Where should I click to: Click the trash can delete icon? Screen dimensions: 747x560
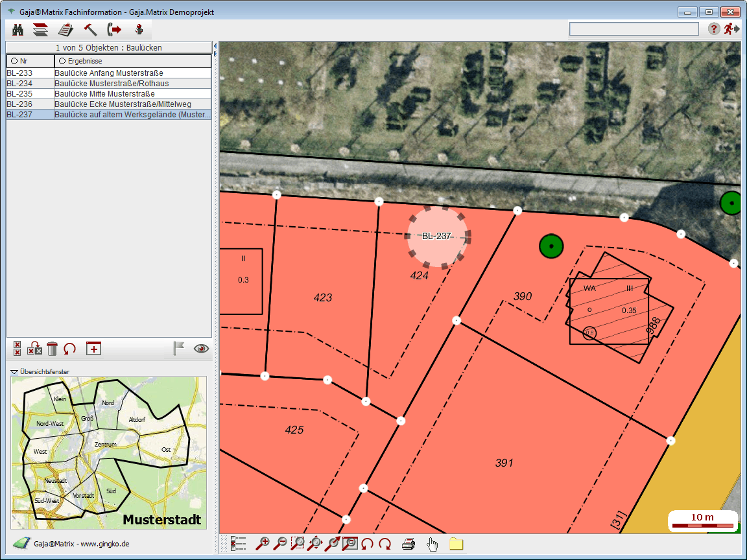coord(53,349)
